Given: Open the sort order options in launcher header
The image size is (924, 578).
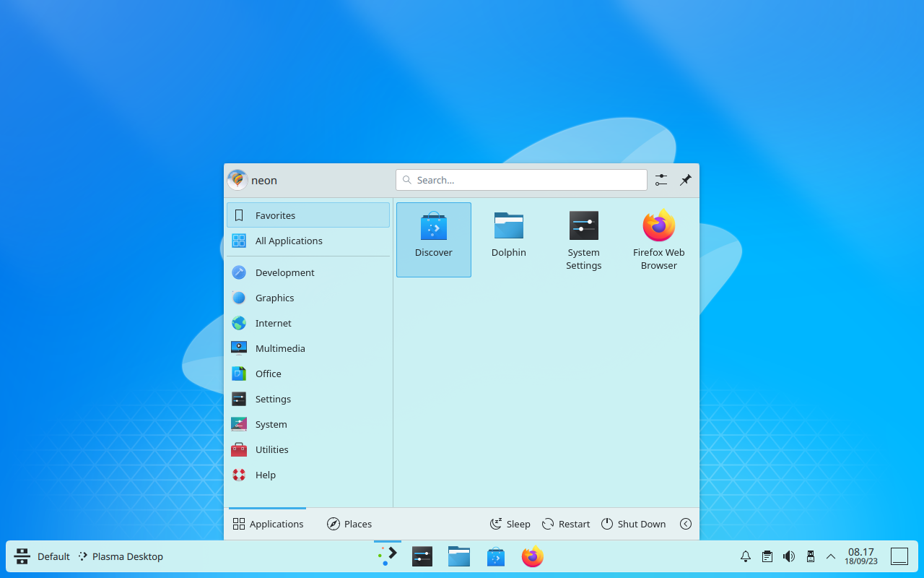Looking at the screenshot, I should pyautogui.click(x=661, y=180).
